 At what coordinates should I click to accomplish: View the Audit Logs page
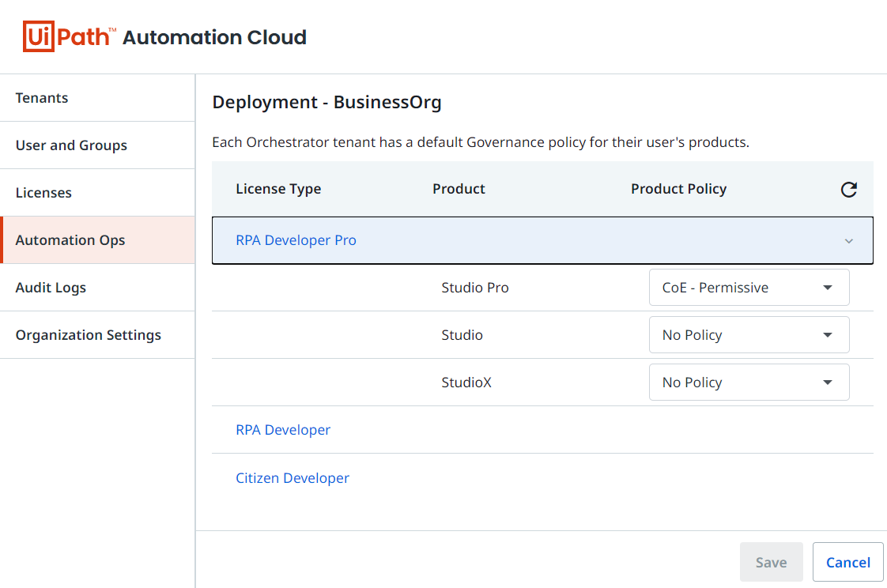point(97,288)
